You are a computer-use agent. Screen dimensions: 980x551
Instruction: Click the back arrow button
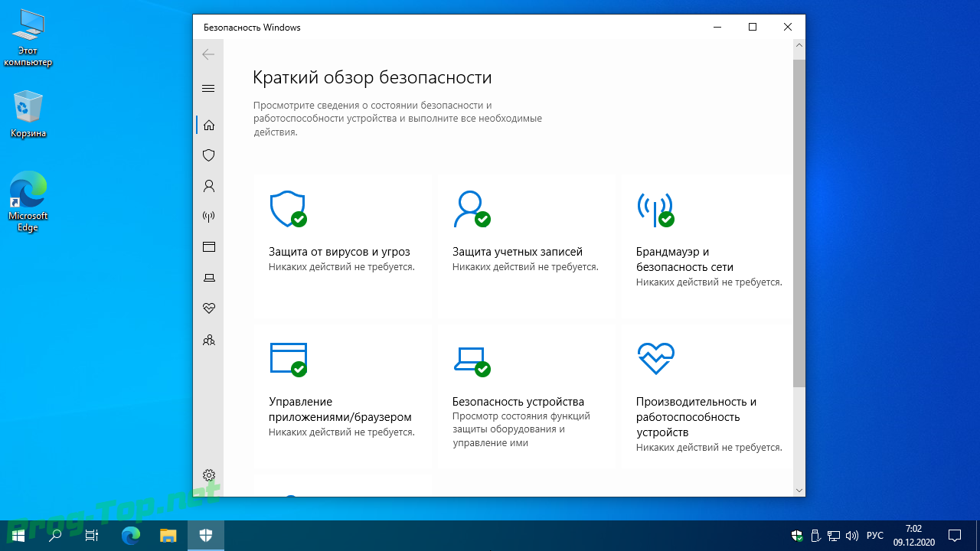tap(208, 54)
